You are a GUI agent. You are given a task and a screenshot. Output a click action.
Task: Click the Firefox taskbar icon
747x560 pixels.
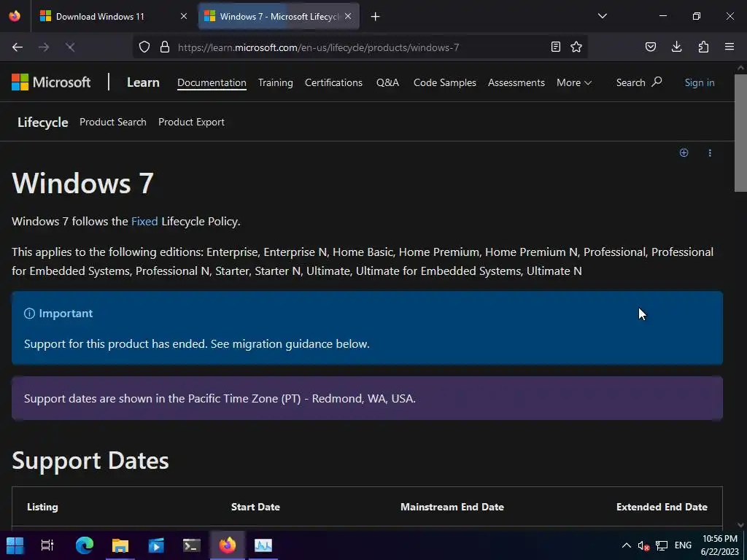[228, 545]
